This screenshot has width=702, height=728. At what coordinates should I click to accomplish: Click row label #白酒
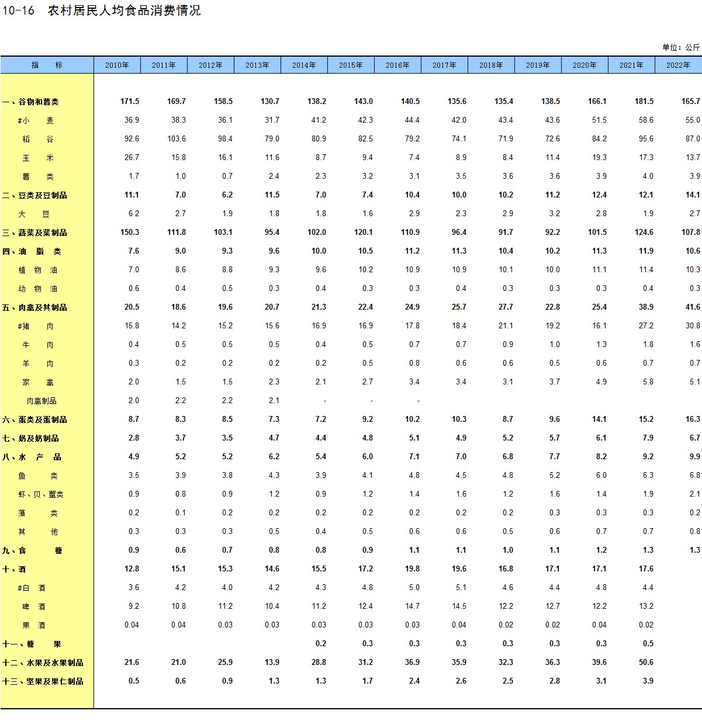[32, 588]
